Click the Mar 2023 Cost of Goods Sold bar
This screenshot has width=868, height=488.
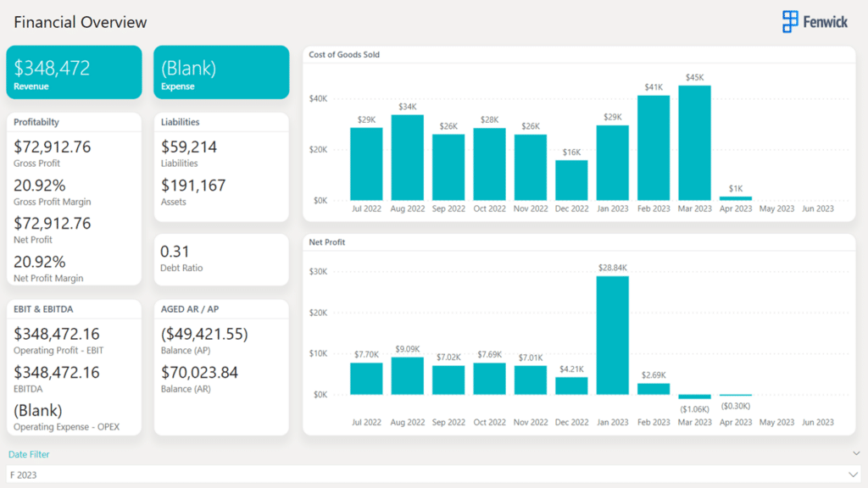[694, 142]
